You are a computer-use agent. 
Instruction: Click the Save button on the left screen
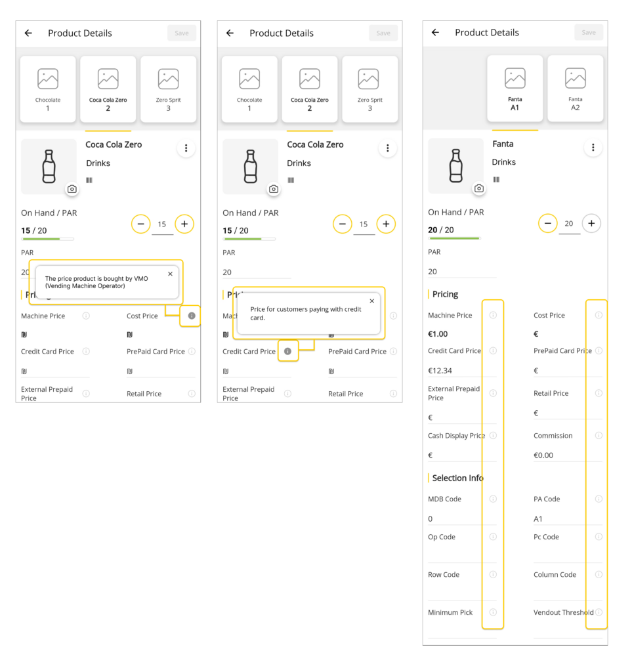coord(182,33)
